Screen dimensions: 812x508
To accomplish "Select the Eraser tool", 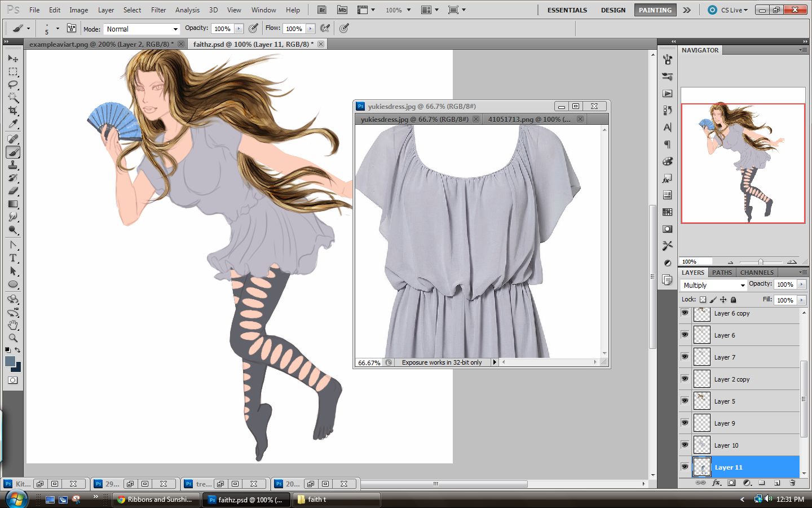I will point(13,191).
